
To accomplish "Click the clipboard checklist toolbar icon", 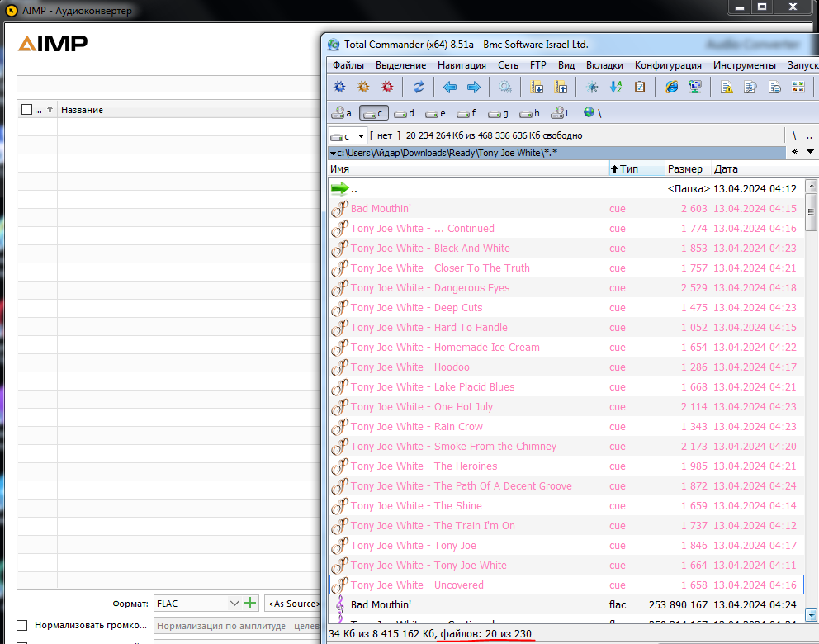I will (x=639, y=87).
